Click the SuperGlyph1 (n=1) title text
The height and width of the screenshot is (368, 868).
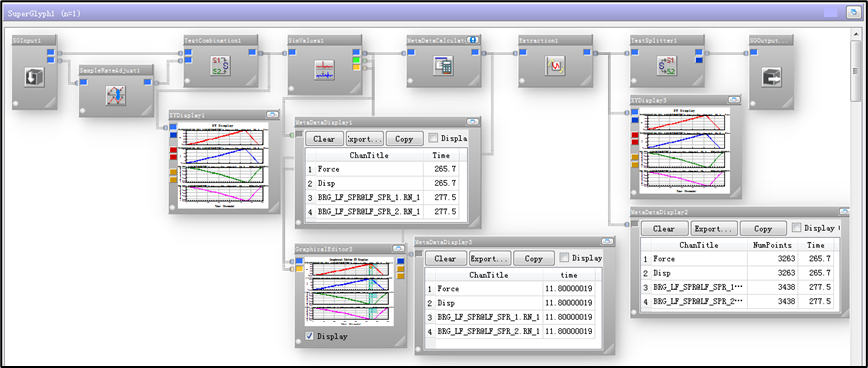click(44, 13)
